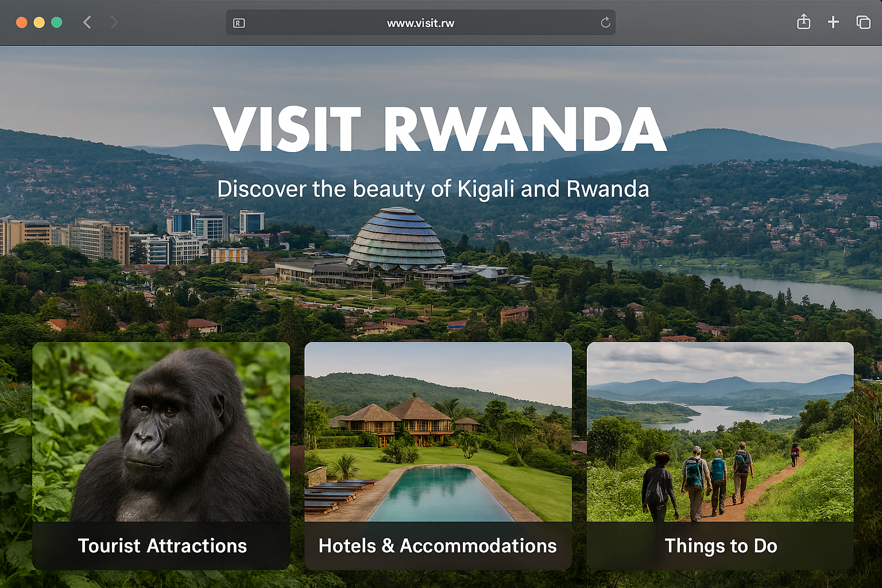Click the browser forward arrow
The image size is (882, 588).
[x=114, y=22]
